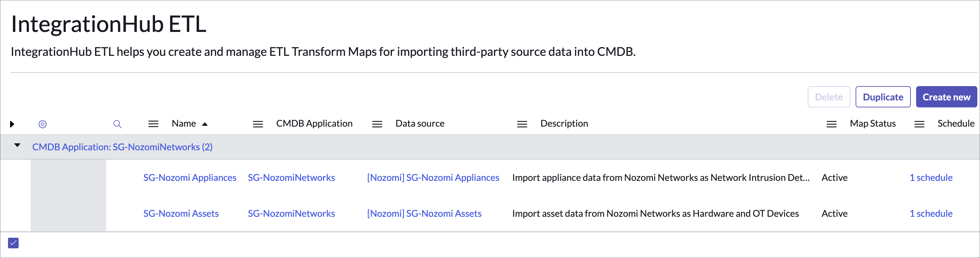Click the Delete button
The width and height of the screenshot is (980, 258).
829,97
